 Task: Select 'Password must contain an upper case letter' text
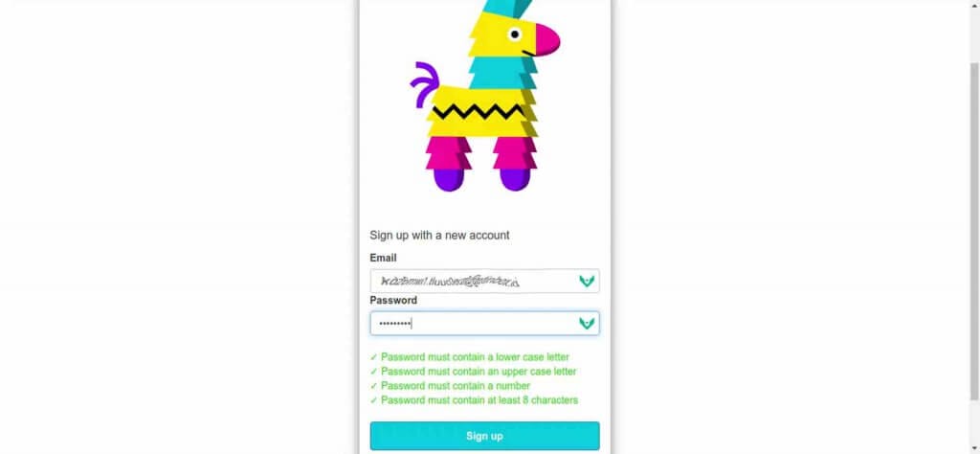[x=479, y=372]
